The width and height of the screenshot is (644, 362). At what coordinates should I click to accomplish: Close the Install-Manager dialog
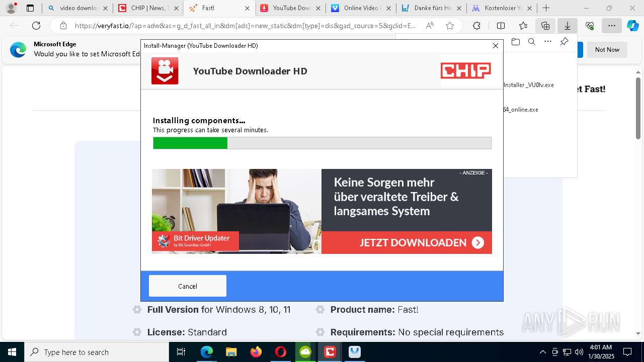point(495,46)
